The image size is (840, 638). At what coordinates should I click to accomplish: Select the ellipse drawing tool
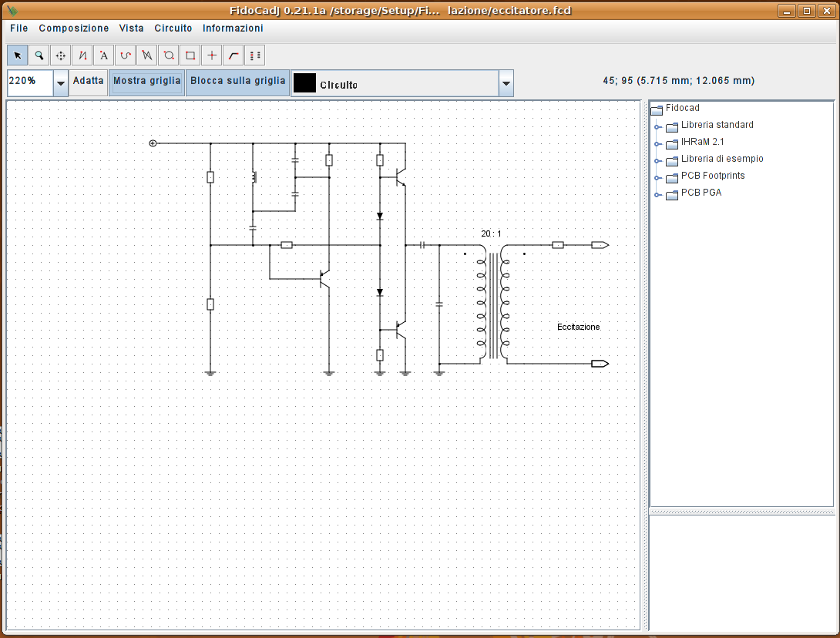169,55
